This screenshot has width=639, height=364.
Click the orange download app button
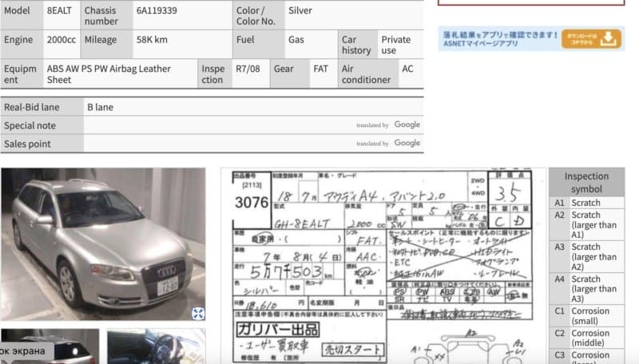(x=591, y=38)
